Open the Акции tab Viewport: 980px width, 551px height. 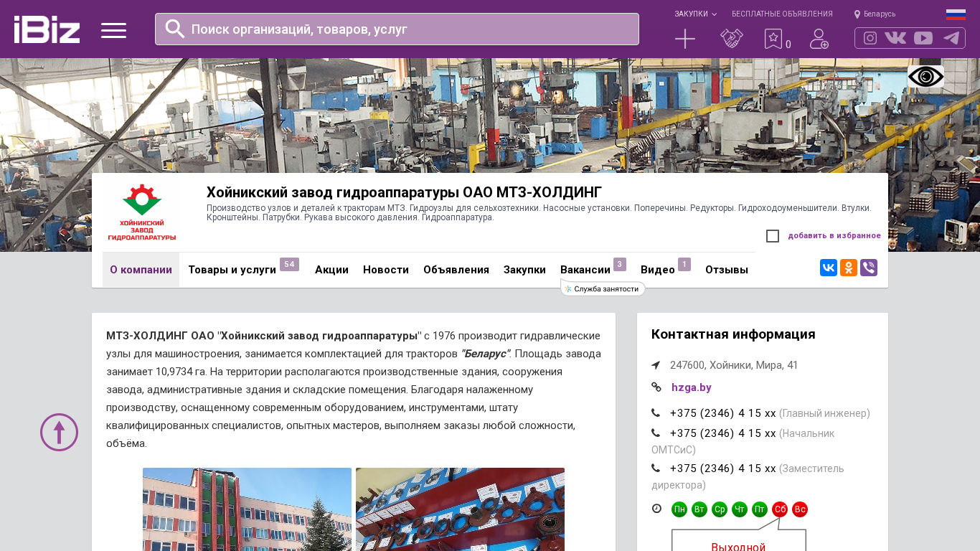click(331, 270)
